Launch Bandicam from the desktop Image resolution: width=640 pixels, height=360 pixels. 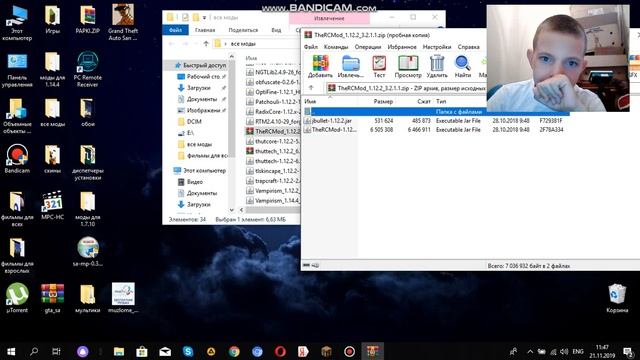point(17,159)
